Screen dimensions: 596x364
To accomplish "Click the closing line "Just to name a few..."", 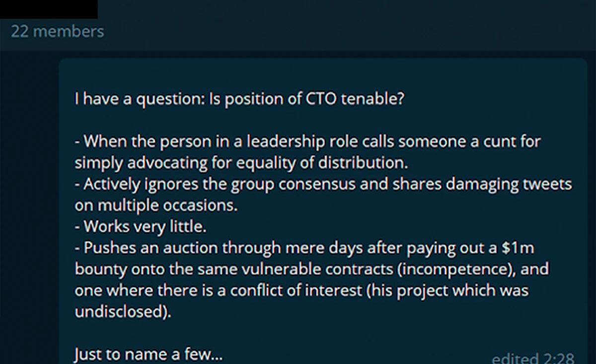I will point(149,355).
